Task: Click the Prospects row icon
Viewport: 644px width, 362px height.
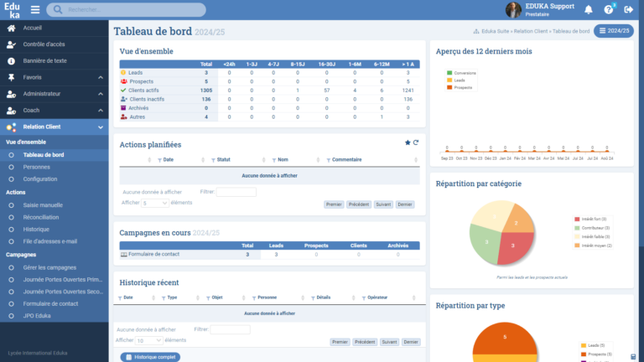Action: coord(123,81)
